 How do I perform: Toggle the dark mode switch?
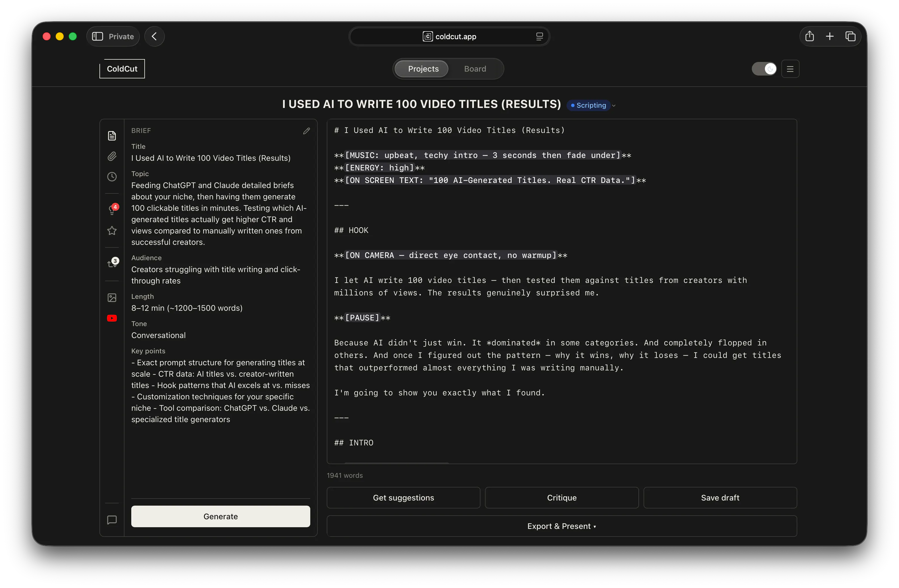[x=764, y=69]
